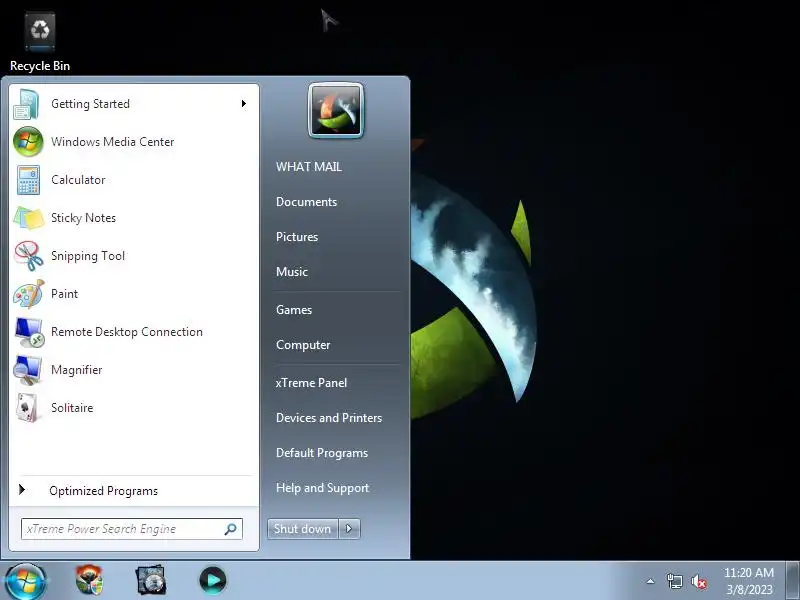Click the Windows Media Center label
The image size is (800, 600).
pos(113,142)
